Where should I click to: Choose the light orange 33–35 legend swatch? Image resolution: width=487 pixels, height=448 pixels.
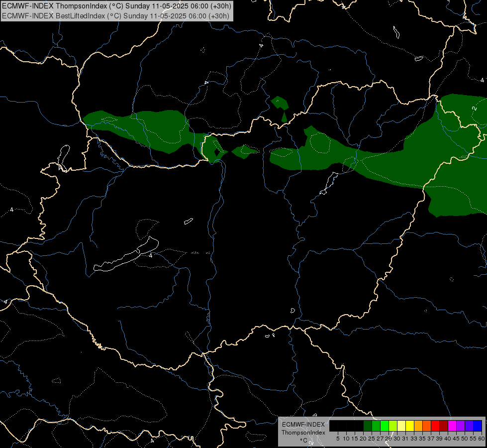click(x=418, y=426)
